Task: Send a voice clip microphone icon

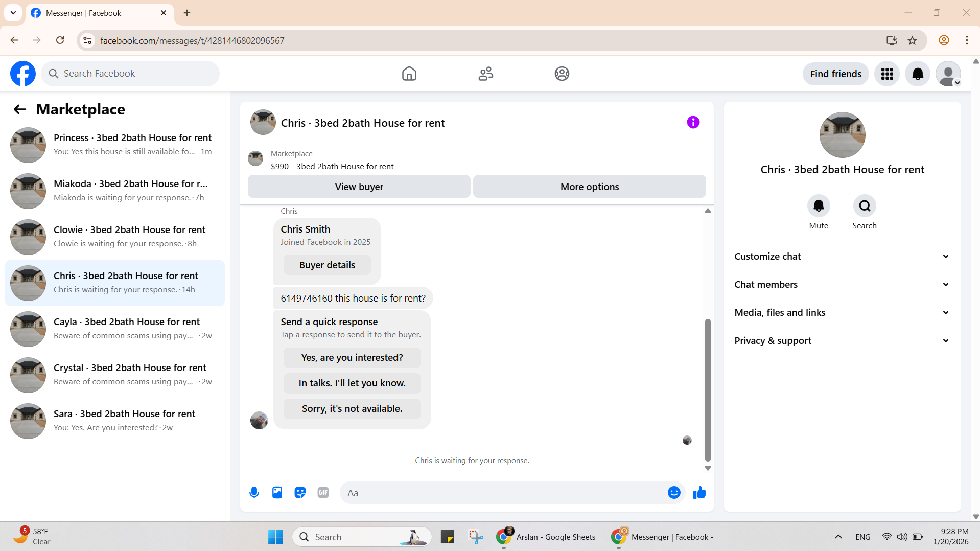Action: tap(254, 493)
